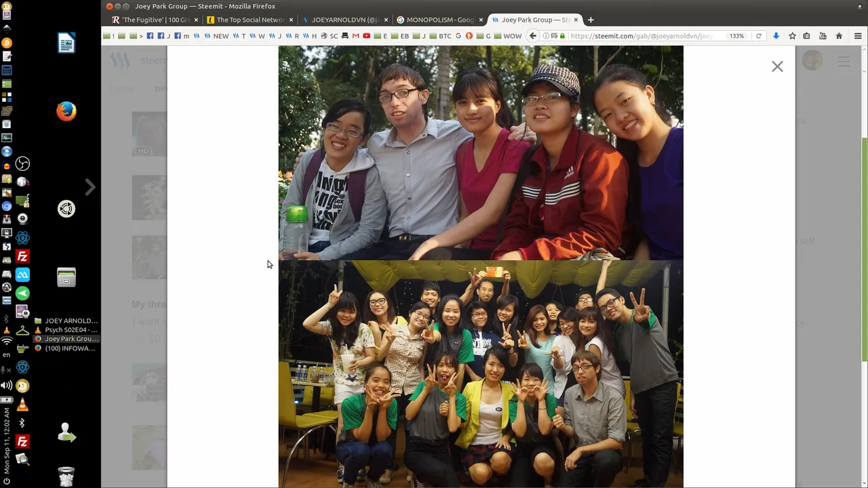This screenshot has width=868, height=488.
Task: Close the 'The Fugitive' tab
Action: (x=196, y=20)
